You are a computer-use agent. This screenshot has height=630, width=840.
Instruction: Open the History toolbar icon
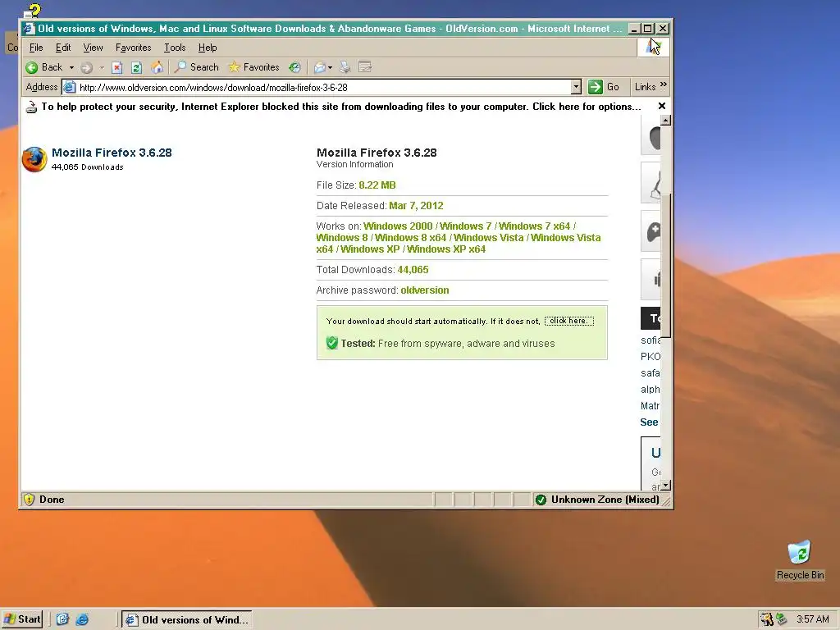(x=294, y=67)
